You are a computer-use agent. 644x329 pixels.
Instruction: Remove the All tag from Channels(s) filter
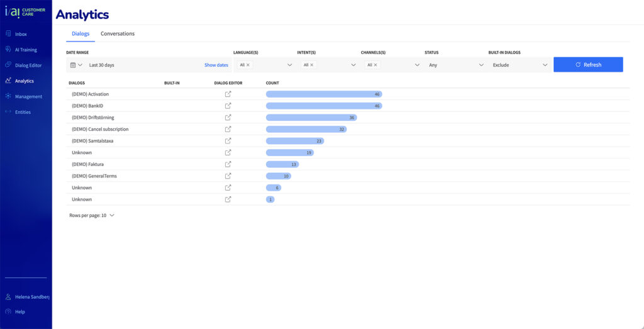click(375, 65)
